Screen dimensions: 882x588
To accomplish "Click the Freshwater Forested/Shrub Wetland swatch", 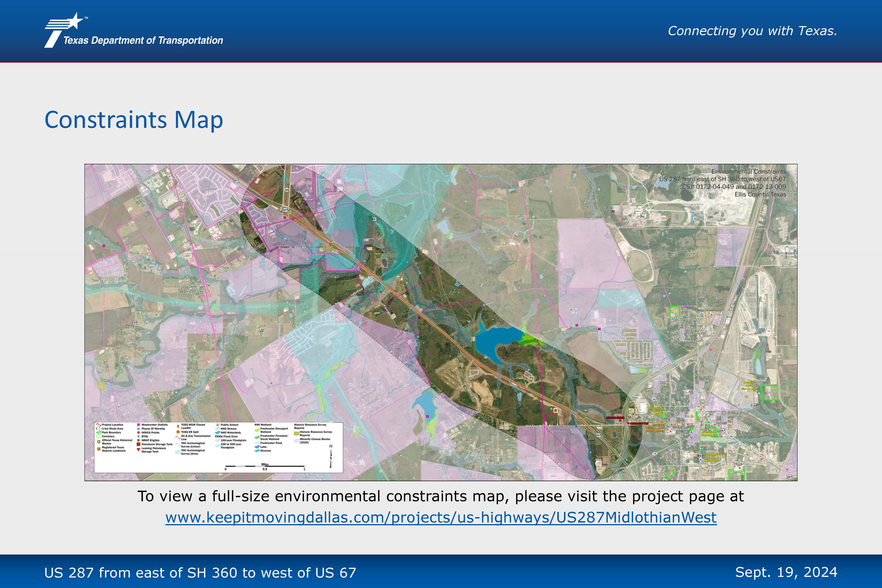I will [257, 437].
